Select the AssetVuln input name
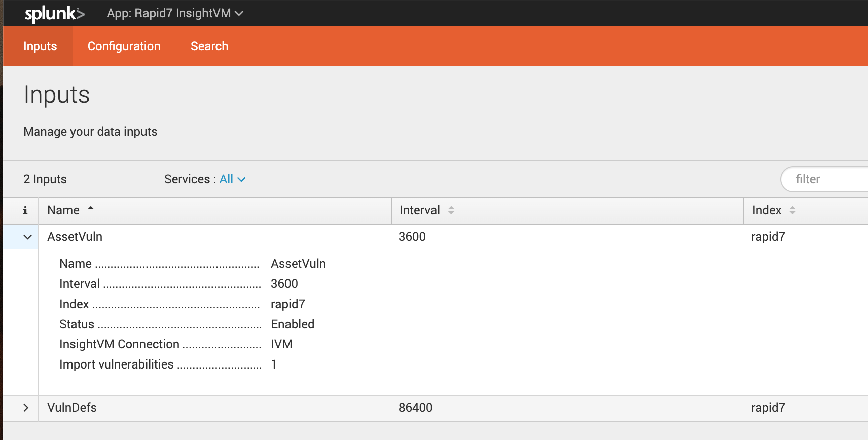The image size is (868, 440). point(75,237)
